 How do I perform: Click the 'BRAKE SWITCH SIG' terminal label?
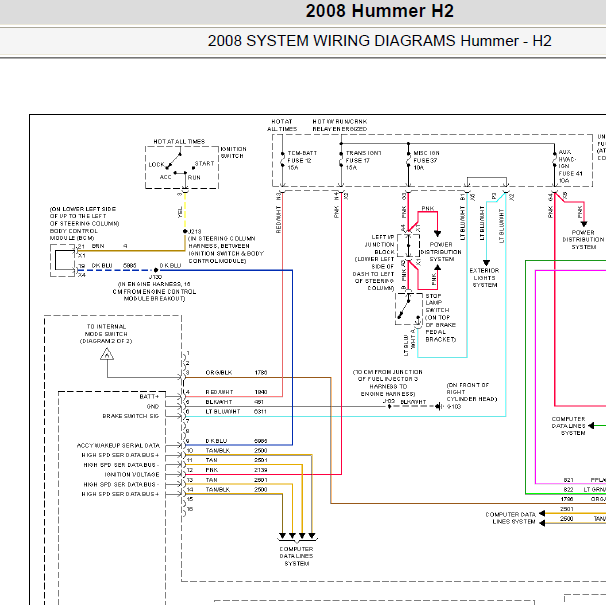coord(131,416)
